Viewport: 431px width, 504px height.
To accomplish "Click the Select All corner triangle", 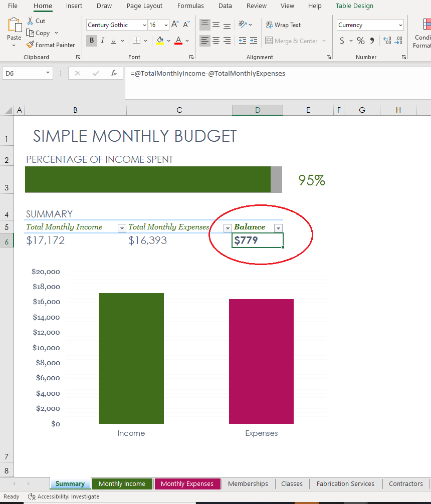I will (x=9, y=110).
